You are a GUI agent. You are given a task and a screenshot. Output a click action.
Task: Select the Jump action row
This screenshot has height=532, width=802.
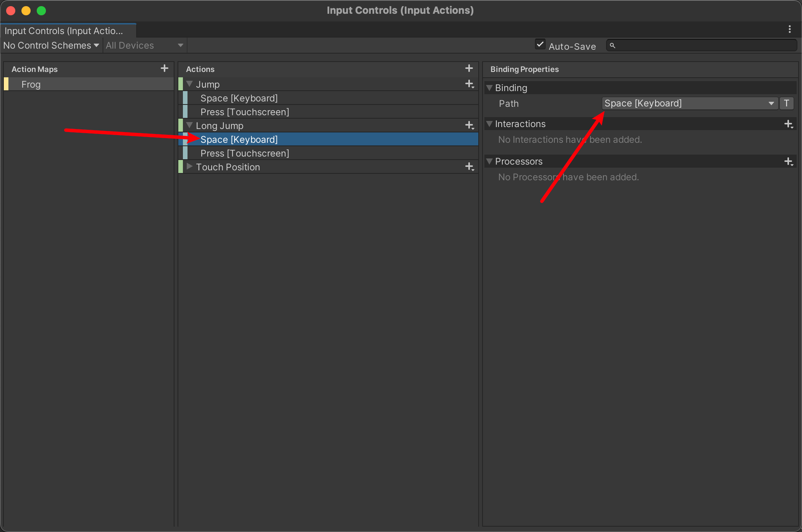328,84
